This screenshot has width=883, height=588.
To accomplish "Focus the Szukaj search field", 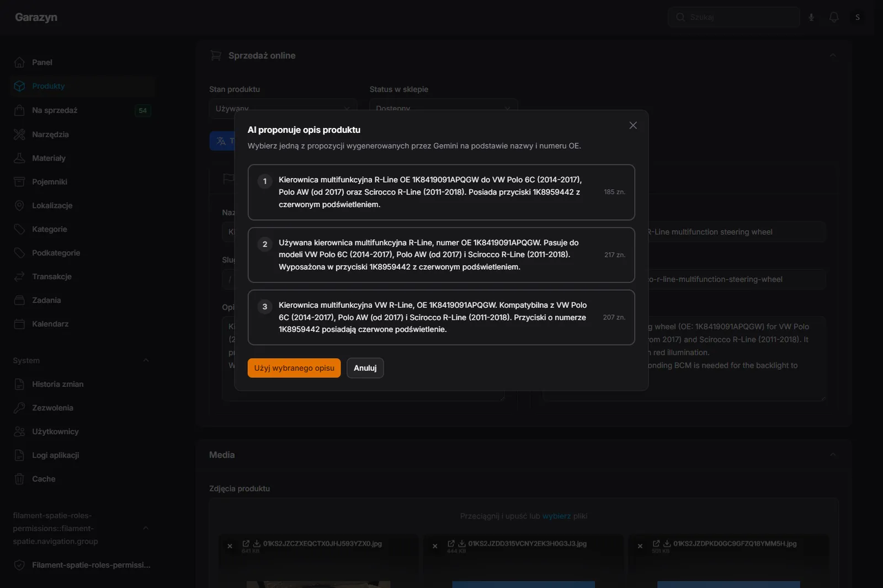I will coord(734,17).
